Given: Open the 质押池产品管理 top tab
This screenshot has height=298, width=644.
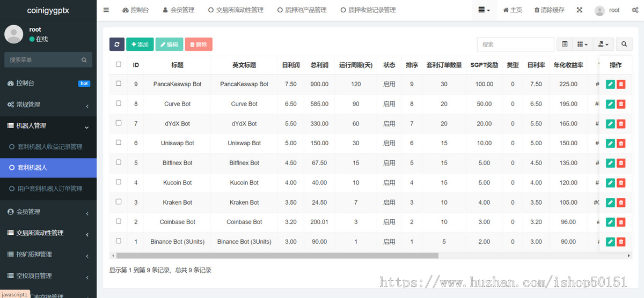Looking at the screenshot, I should click(302, 10).
